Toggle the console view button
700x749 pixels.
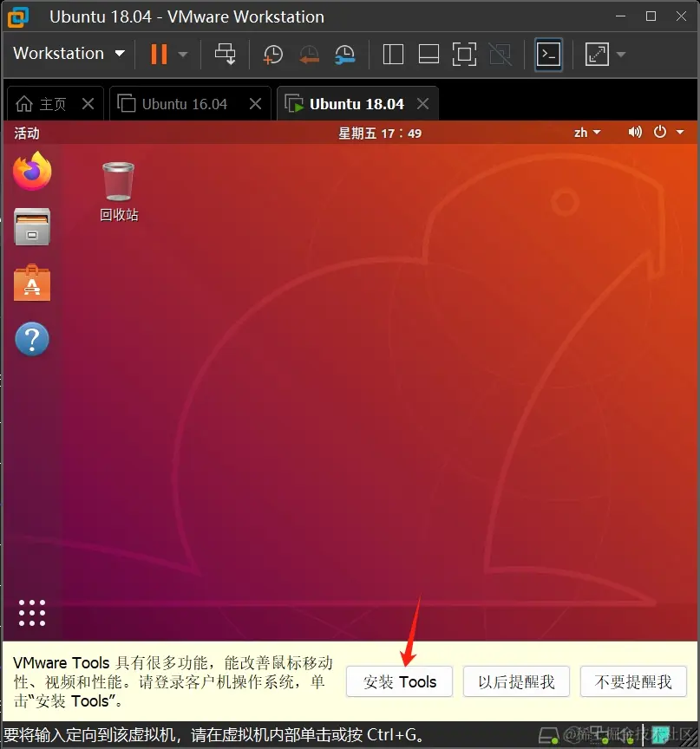548,54
